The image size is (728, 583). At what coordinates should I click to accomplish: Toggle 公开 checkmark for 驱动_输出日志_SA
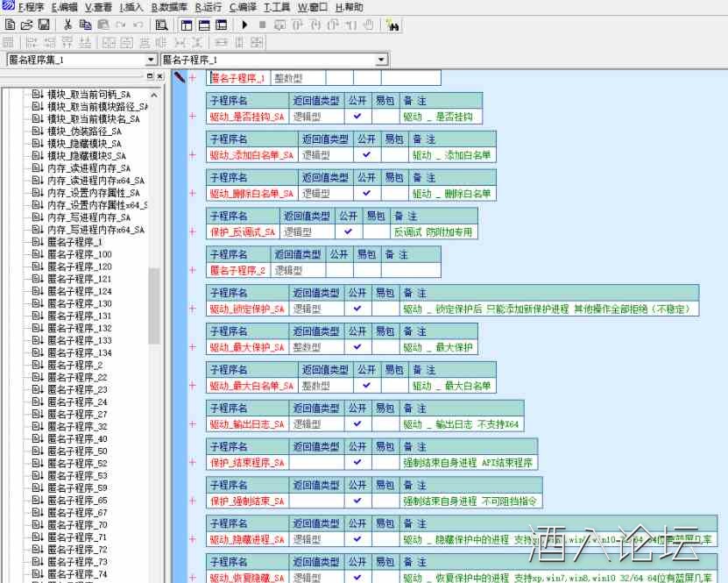coord(357,424)
